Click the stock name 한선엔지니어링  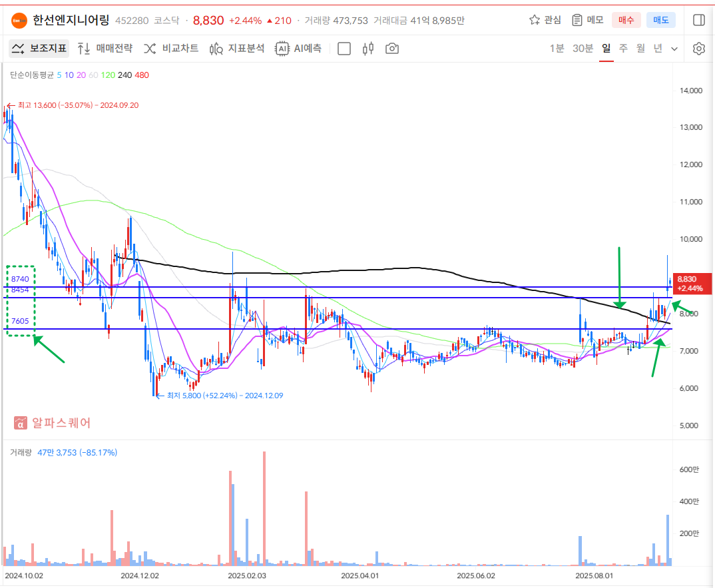pos(71,21)
